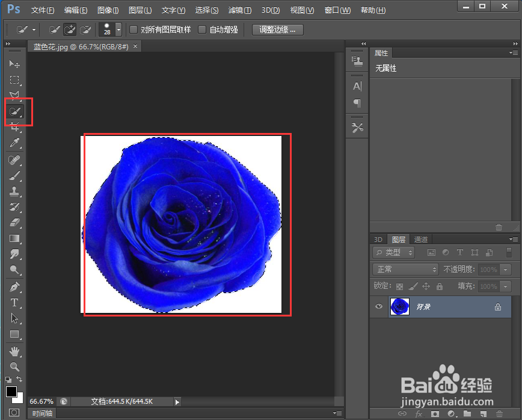522x420 pixels.
Task: Open the Tool Presets panel icon
Action: point(357,128)
